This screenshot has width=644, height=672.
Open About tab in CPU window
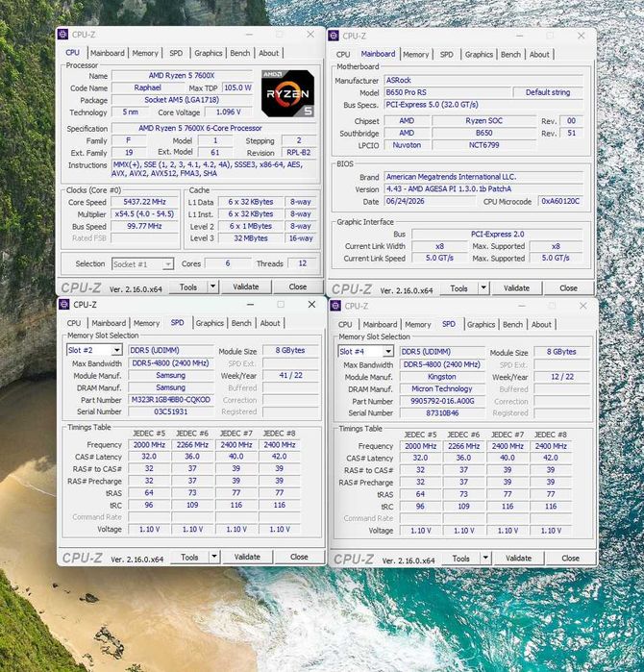269,53
